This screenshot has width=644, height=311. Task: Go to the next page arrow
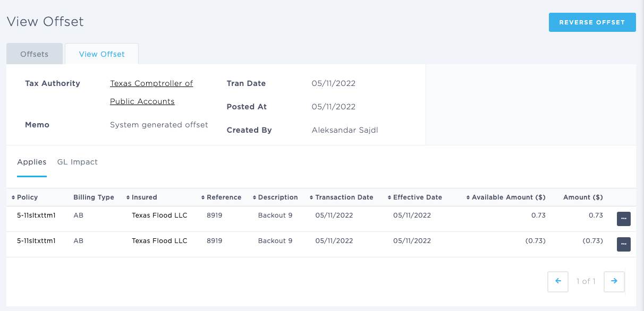coord(614,281)
